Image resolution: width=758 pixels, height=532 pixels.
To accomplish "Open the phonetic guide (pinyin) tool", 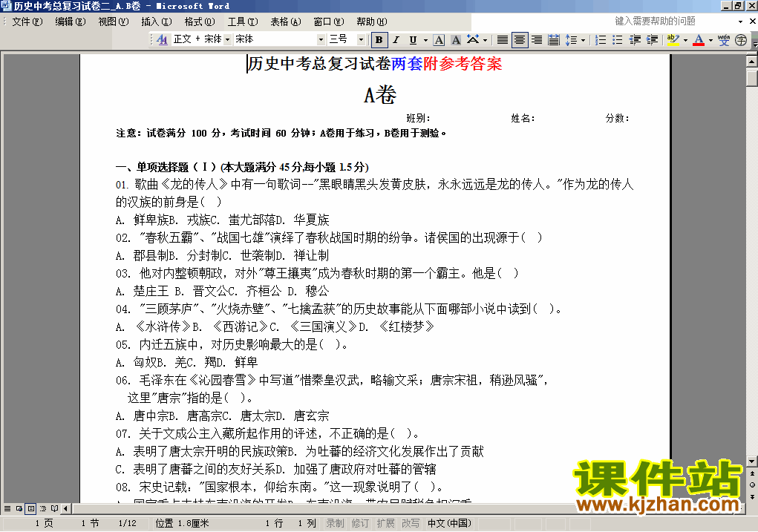I will click(x=724, y=39).
